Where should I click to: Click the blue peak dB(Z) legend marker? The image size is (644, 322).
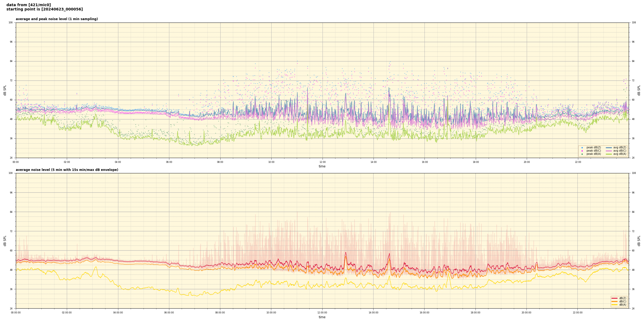point(582,148)
